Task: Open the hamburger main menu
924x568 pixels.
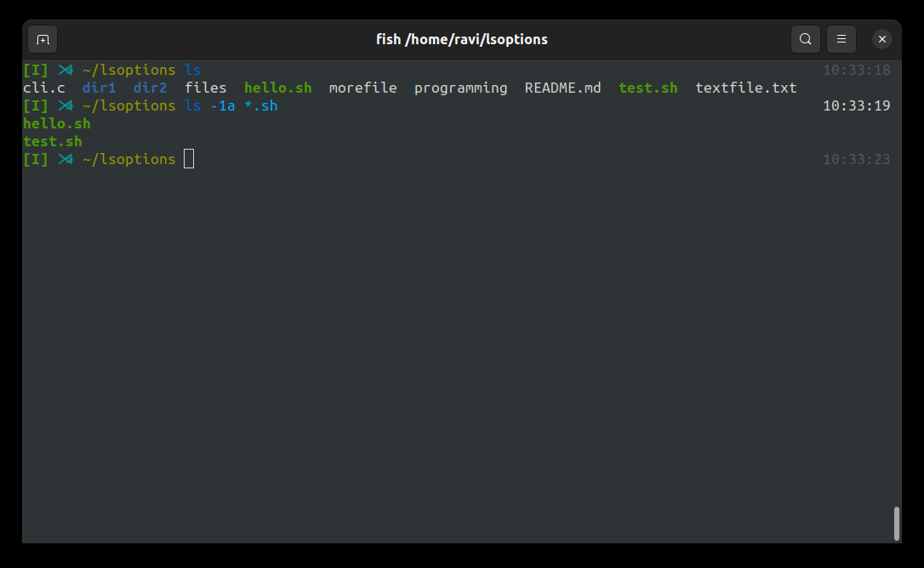Action: point(841,39)
